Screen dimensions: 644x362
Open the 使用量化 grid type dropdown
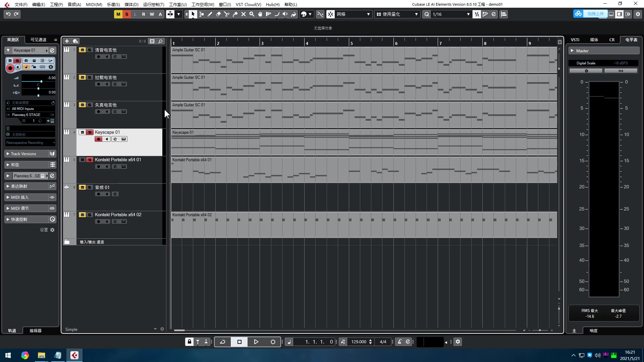397,14
